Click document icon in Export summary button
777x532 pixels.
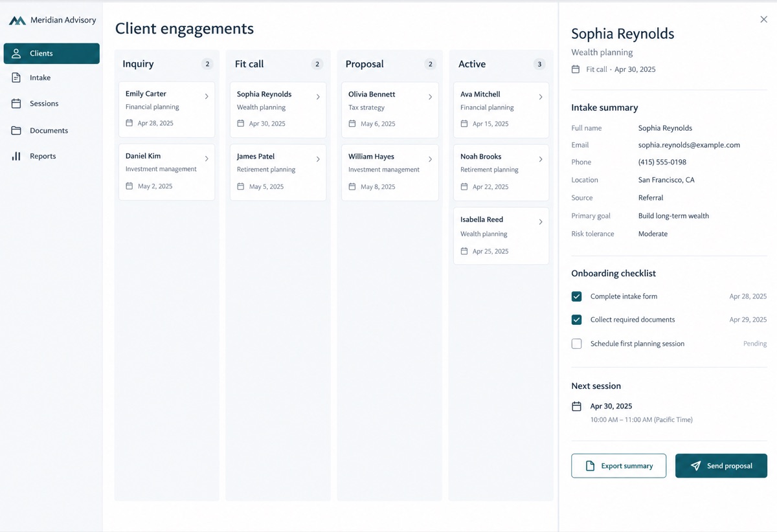pos(590,466)
